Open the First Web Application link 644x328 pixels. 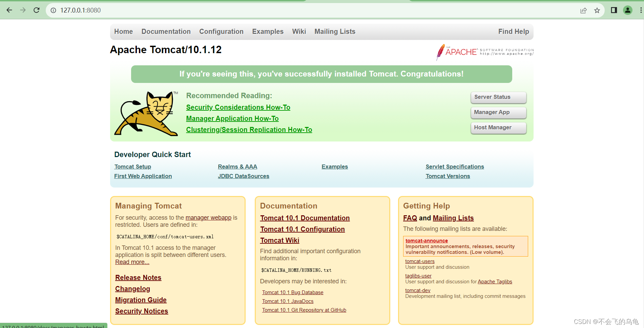[x=143, y=176]
